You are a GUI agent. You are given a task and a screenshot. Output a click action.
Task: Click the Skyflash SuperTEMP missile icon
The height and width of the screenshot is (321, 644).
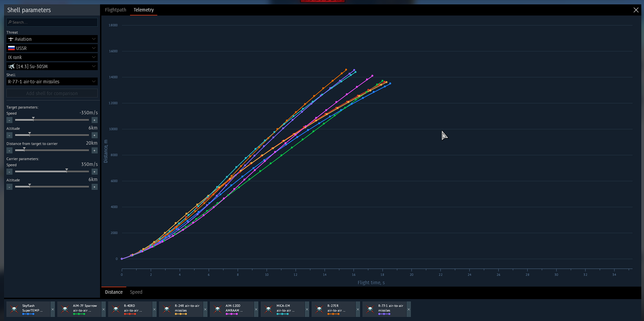click(x=14, y=309)
